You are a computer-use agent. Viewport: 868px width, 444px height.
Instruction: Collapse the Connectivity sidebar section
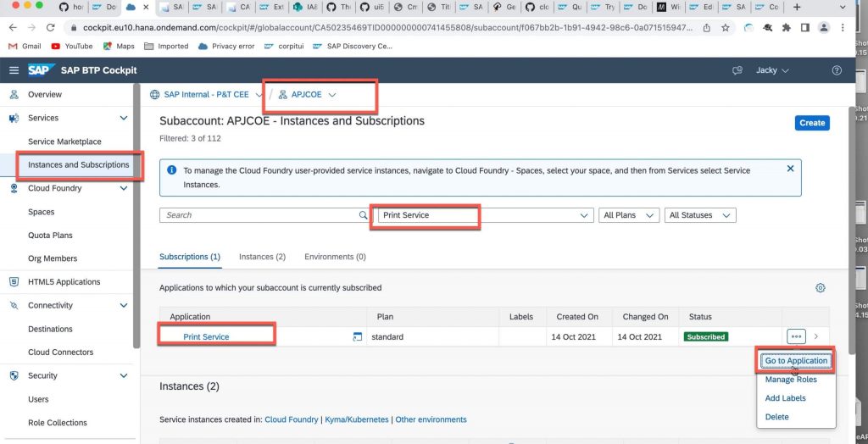point(124,306)
